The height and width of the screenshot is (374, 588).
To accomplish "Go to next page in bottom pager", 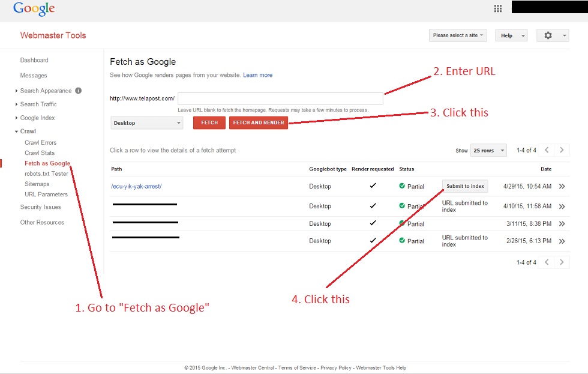I will pyautogui.click(x=562, y=262).
